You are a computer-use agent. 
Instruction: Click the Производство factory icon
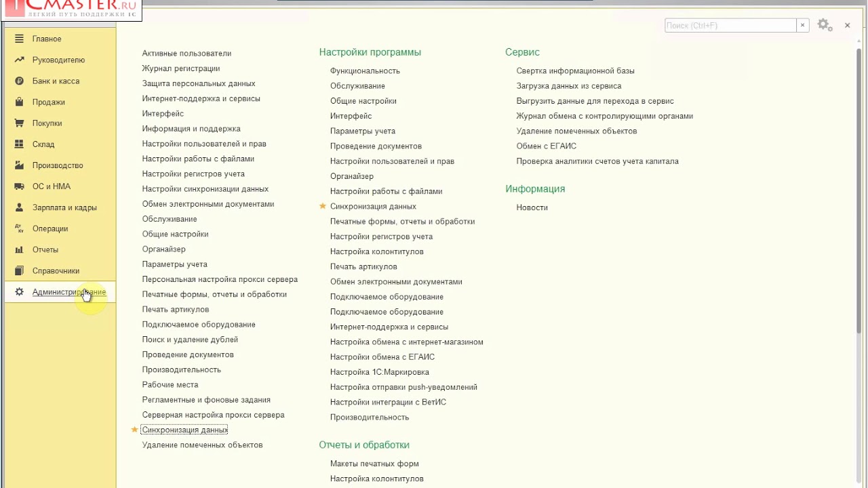click(x=19, y=165)
